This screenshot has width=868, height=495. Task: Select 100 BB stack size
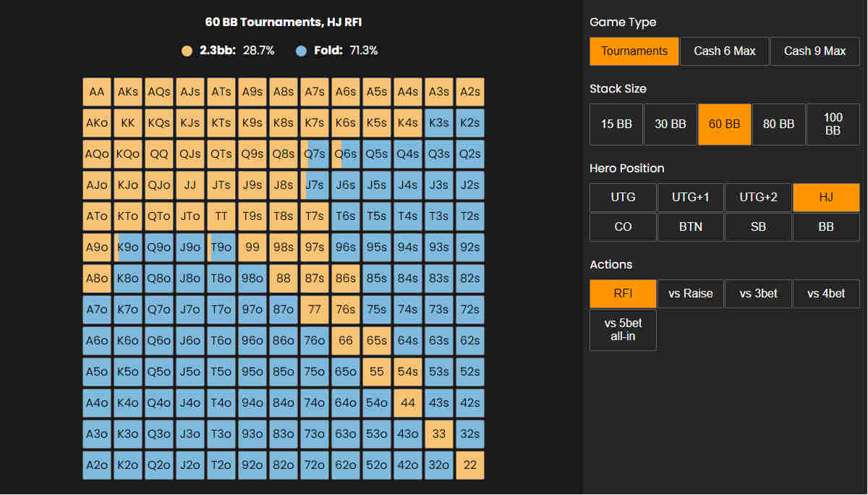pos(833,124)
